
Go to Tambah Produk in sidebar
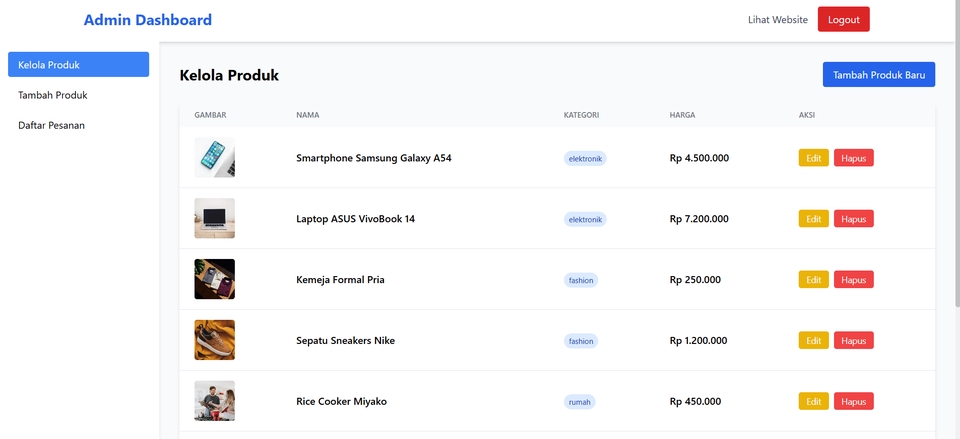click(x=53, y=96)
